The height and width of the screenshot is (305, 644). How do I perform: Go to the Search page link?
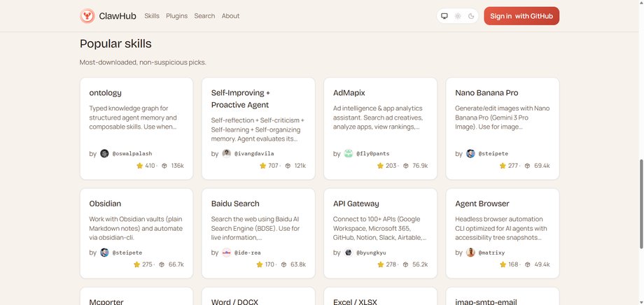[204, 15]
